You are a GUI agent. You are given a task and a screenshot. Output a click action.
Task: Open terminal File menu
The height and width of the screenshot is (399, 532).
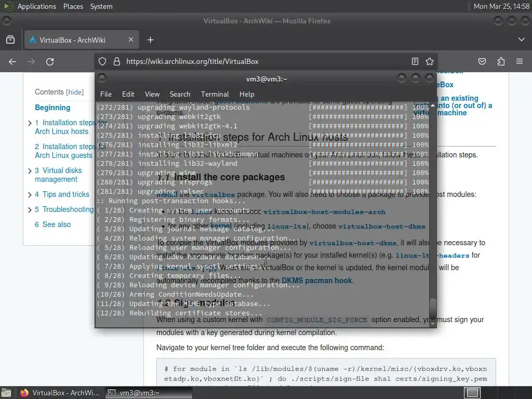point(106,94)
